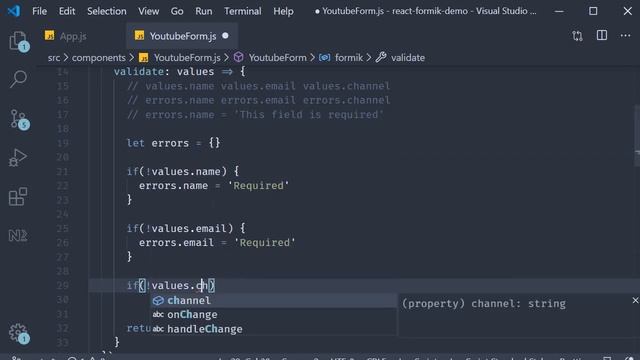Click the 'validate: values => {' line
The image size is (640, 360).
tap(180, 71)
